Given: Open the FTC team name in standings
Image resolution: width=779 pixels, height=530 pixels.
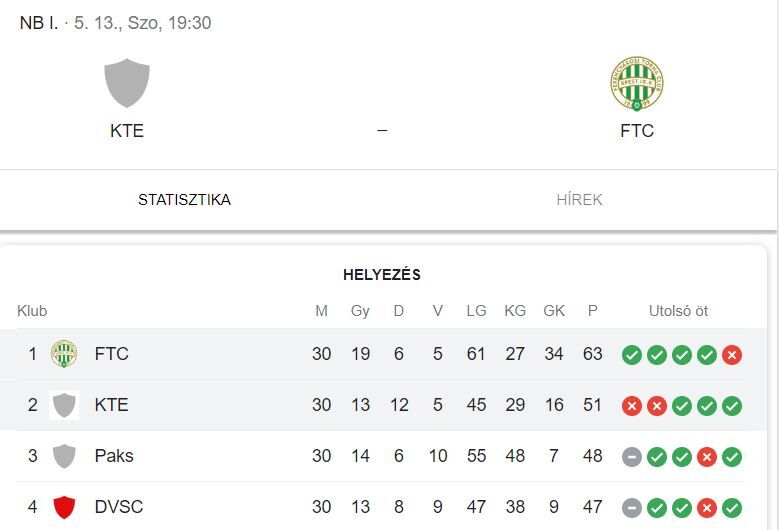Looking at the screenshot, I should [x=112, y=354].
